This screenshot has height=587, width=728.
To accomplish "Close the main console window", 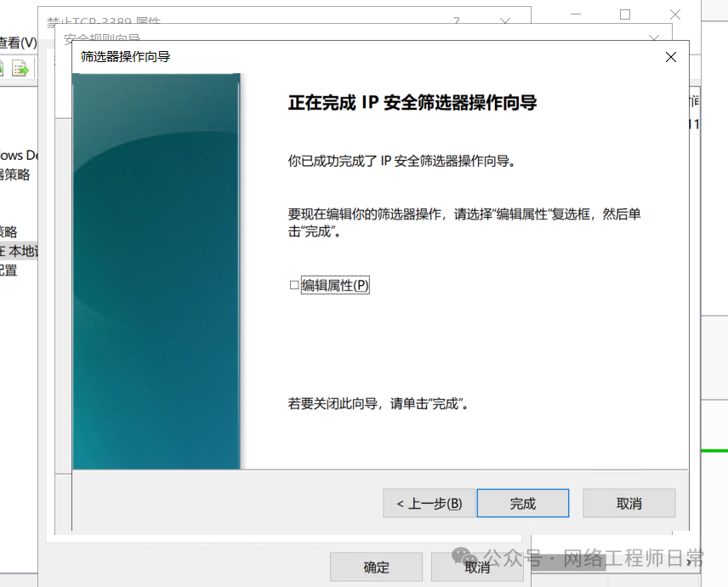I will [x=675, y=14].
